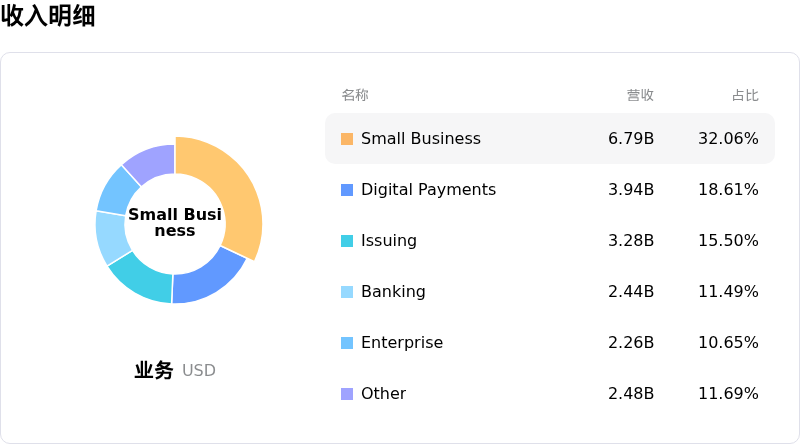Screen dimensions: 800x444
Task: Click the orange Small Business legend swatch
Action: (x=347, y=139)
